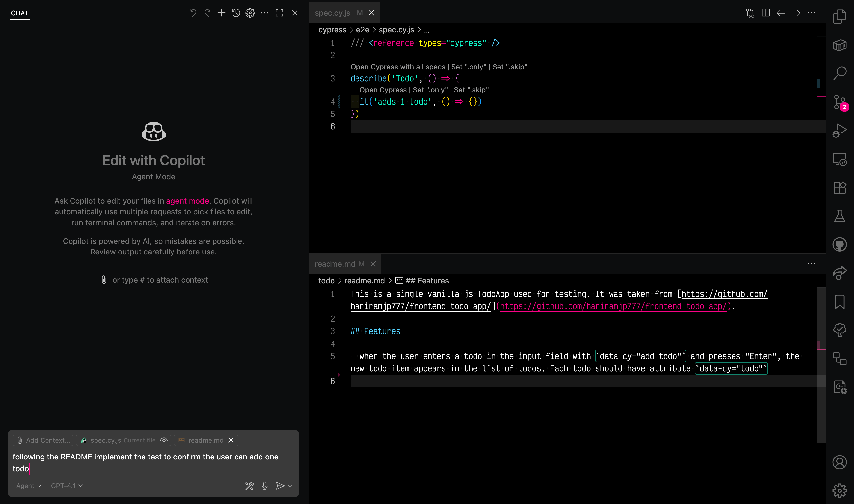Start a new chat with plus icon
854x504 pixels.
(x=221, y=13)
